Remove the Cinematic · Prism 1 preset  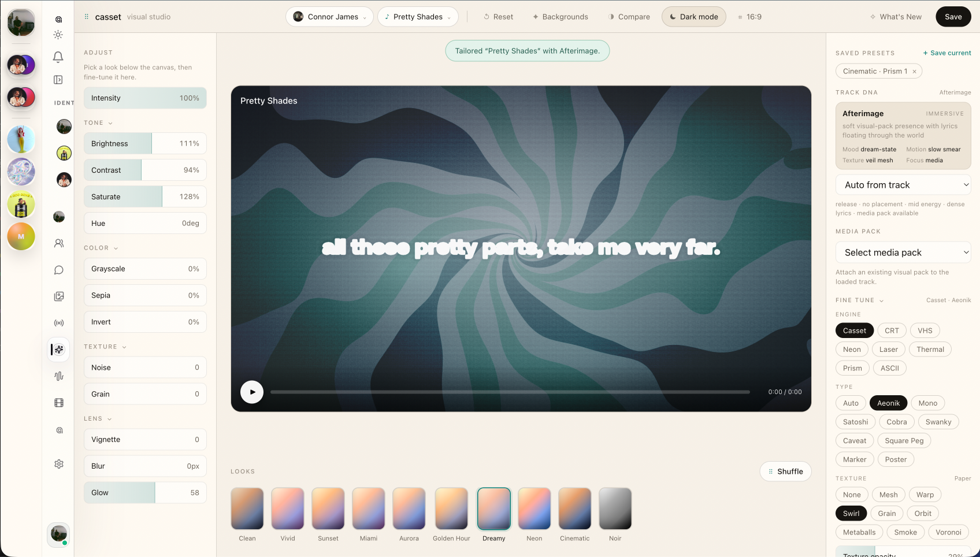[914, 72]
